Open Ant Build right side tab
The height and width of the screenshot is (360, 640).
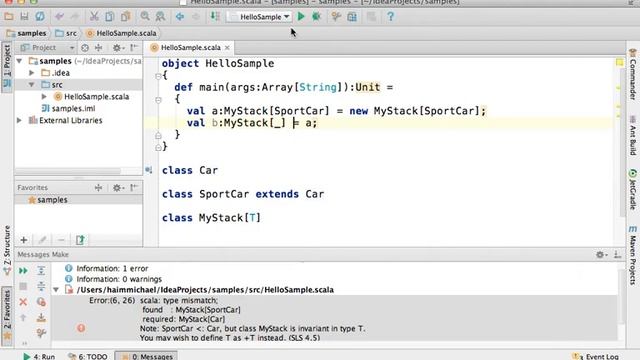coord(633,136)
